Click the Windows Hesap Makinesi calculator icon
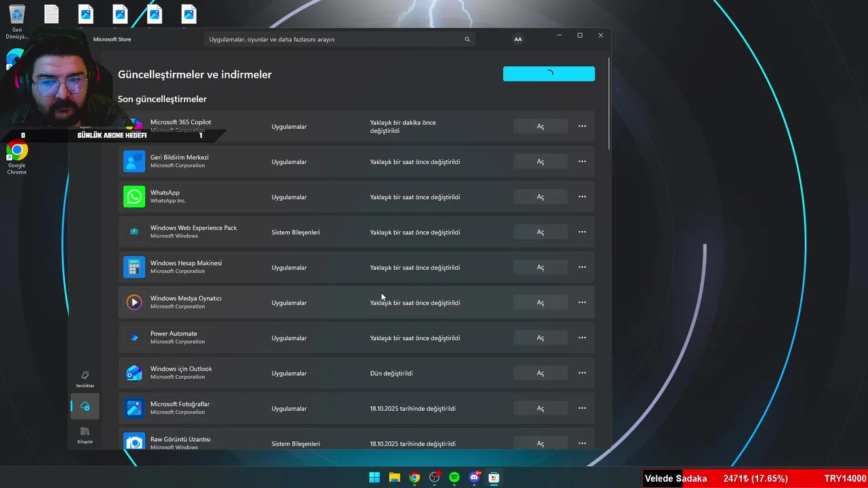Viewport: 868px width, 488px height. click(134, 267)
